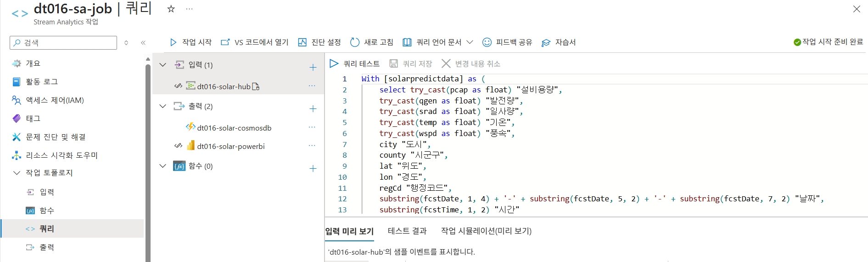Viewport: 868px width, 262px height.
Task: Click on regCd in query line 11
Action: pos(390,188)
